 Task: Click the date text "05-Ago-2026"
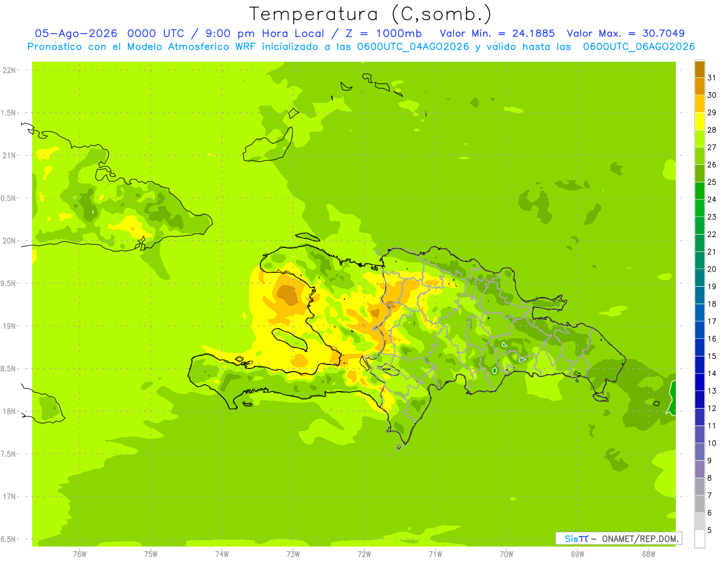tap(76, 33)
